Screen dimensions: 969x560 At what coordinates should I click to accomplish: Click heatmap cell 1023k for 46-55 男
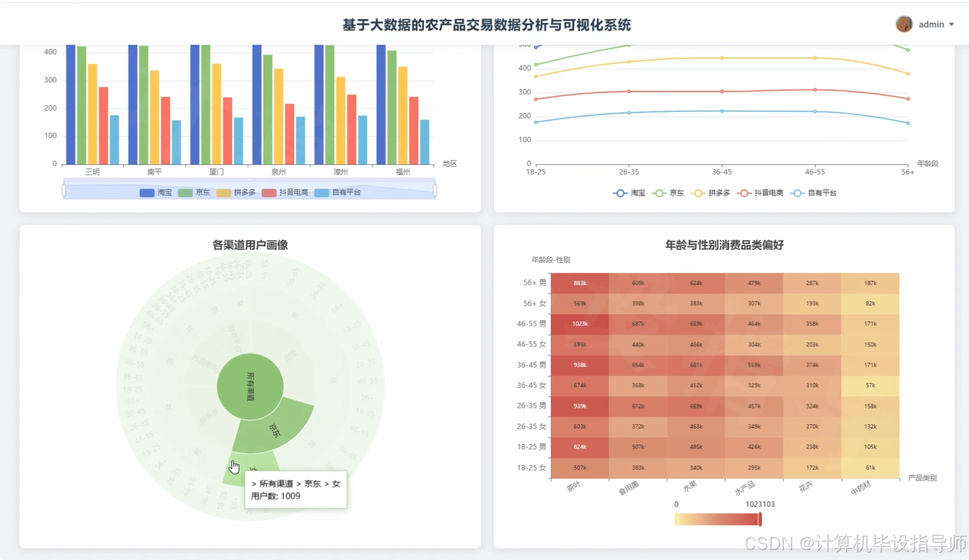click(580, 324)
